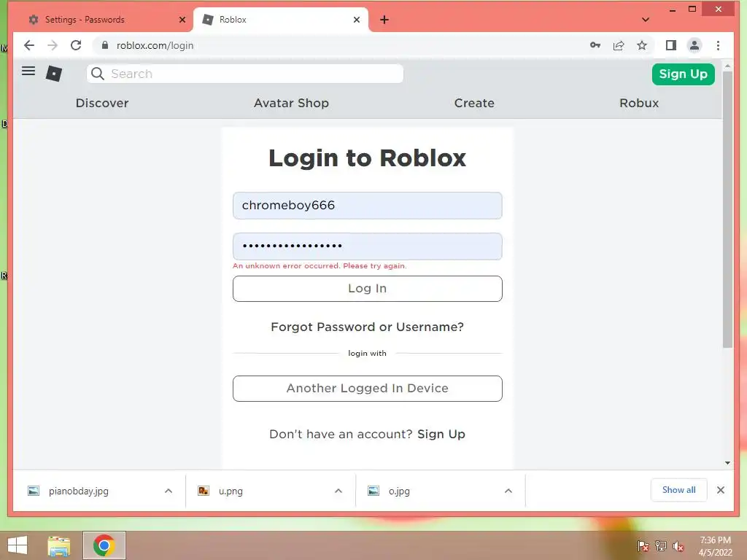Choose Another Logged In Device button
The image size is (747, 560).
368,389
